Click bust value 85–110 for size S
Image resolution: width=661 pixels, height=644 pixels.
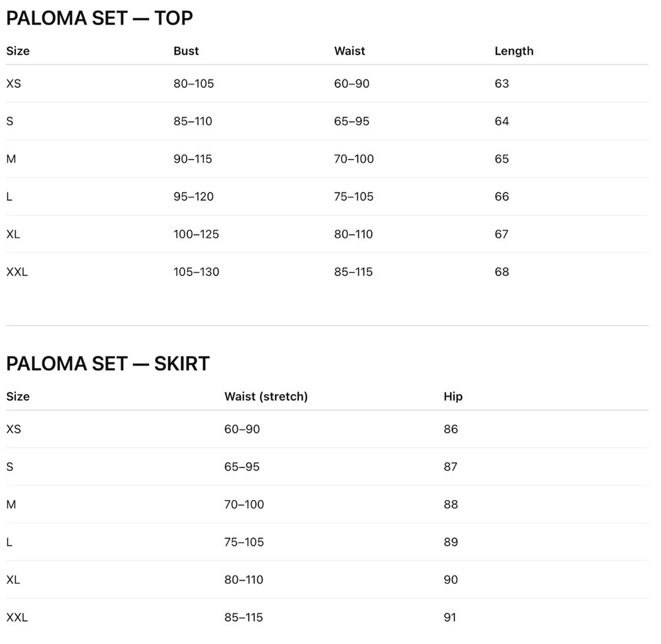[192, 121]
